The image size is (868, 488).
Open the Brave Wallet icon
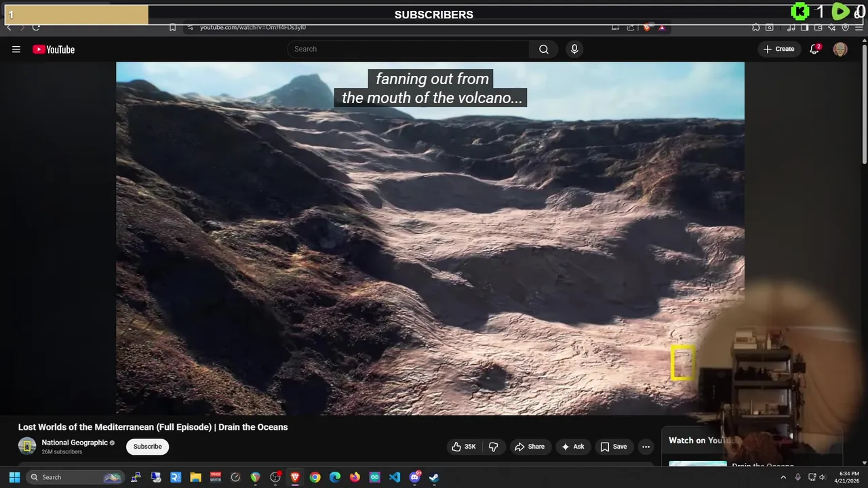coord(818,28)
